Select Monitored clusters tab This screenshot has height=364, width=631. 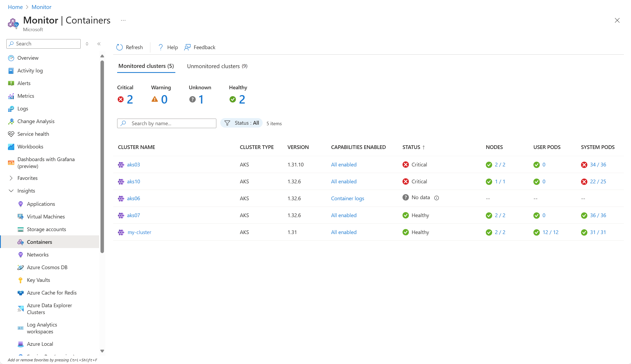(146, 66)
